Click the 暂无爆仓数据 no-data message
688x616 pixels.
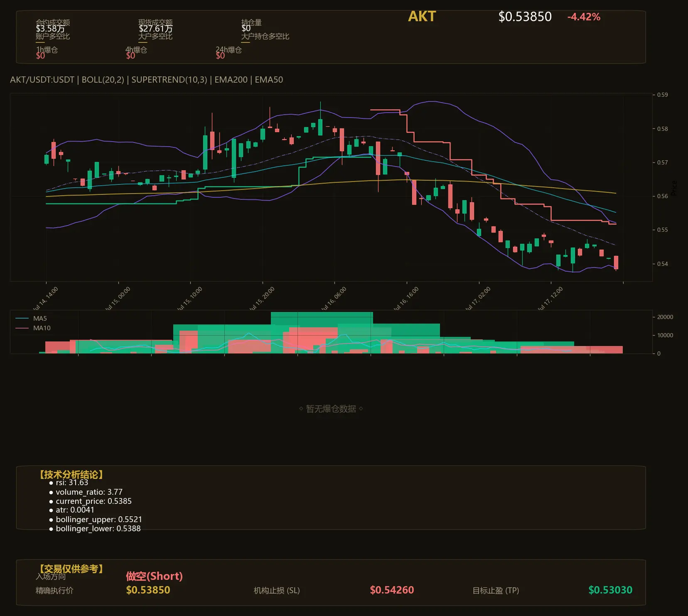pos(331,409)
